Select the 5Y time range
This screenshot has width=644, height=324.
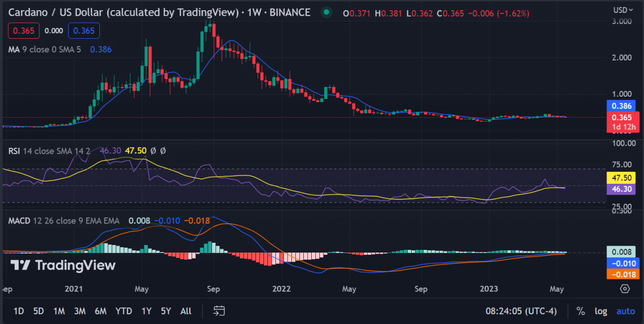166,311
